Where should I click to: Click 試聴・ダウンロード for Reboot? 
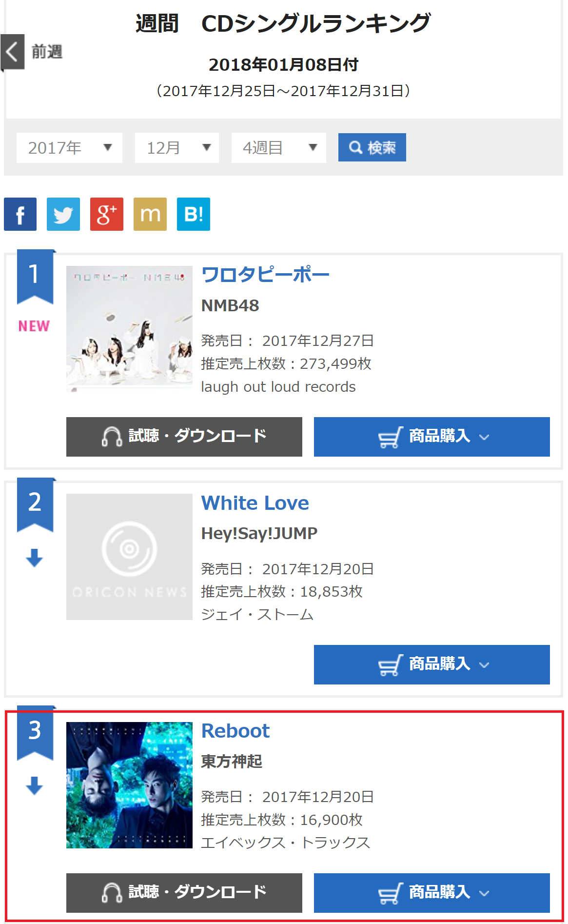(184, 893)
